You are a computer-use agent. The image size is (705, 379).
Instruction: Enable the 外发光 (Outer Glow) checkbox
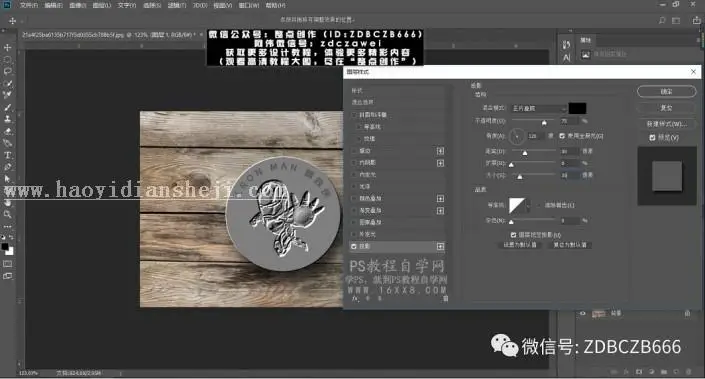354,234
